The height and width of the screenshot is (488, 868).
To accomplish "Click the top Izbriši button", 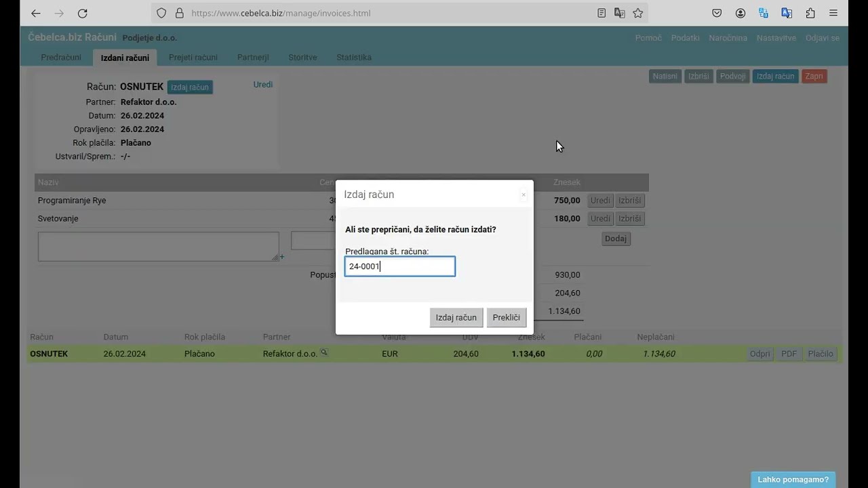I will (698, 76).
